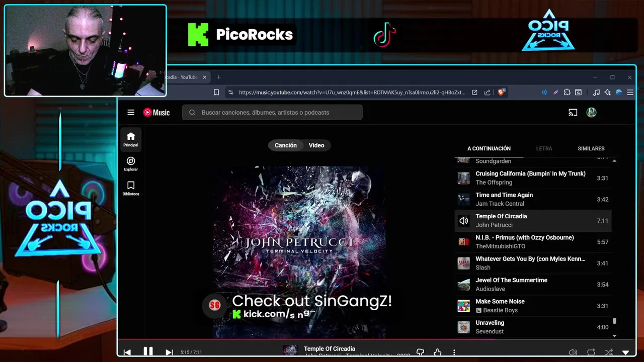The height and width of the screenshot is (362, 644).
Task: Play N.I.B. - Primus in queue
Action: coord(533,242)
